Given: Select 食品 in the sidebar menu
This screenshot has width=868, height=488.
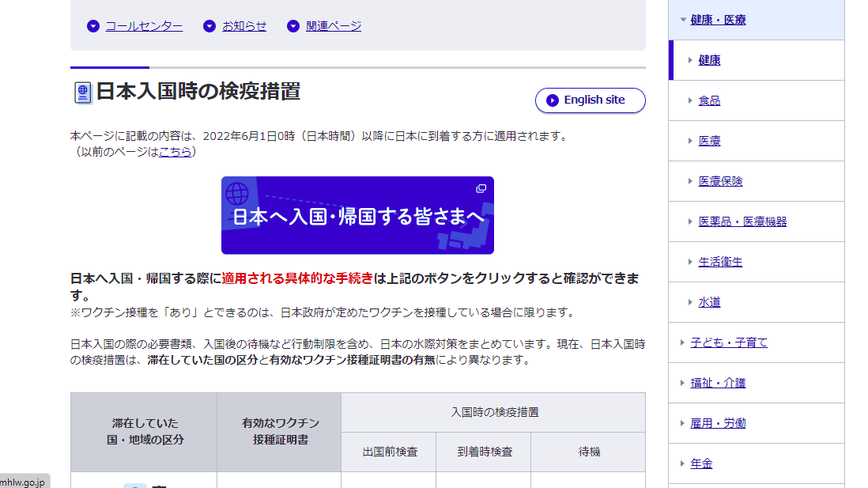Looking at the screenshot, I should pyautogui.click(x=709, y=100).
